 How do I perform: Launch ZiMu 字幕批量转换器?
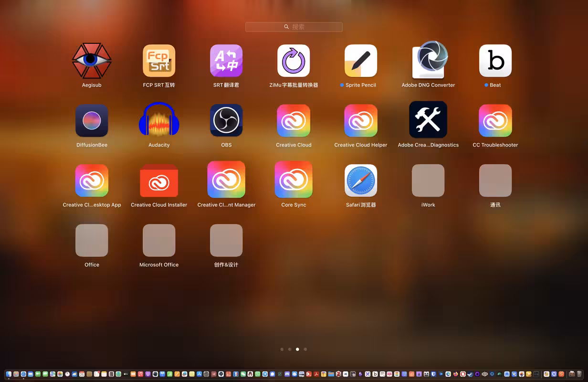pyautogui.click(x=294, y=61)
